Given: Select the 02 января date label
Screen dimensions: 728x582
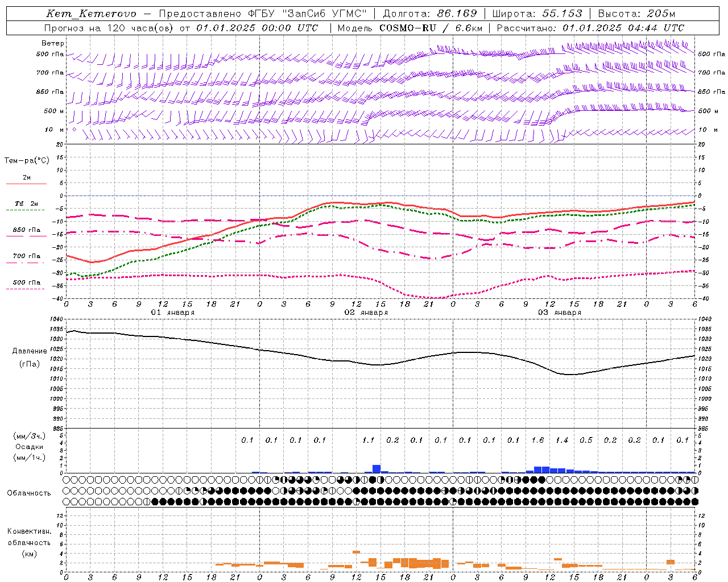Looking at the screenshot, I should [x=366, y=313].
